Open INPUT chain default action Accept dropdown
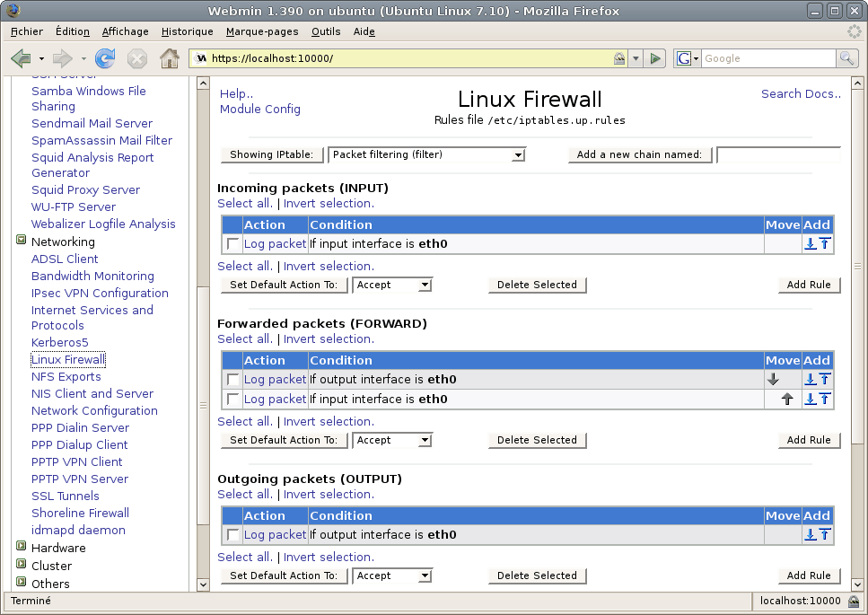 pyautogui.click(x=392, y=285)
